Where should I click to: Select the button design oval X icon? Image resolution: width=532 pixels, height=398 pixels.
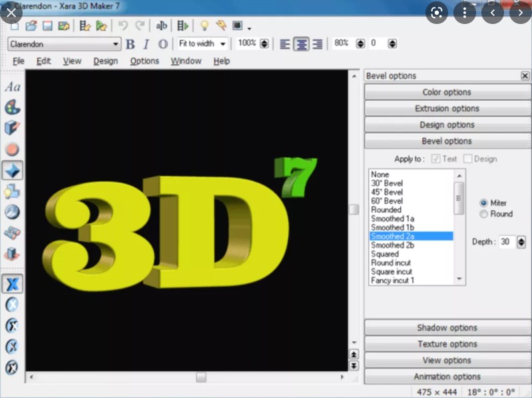(13, 305)
